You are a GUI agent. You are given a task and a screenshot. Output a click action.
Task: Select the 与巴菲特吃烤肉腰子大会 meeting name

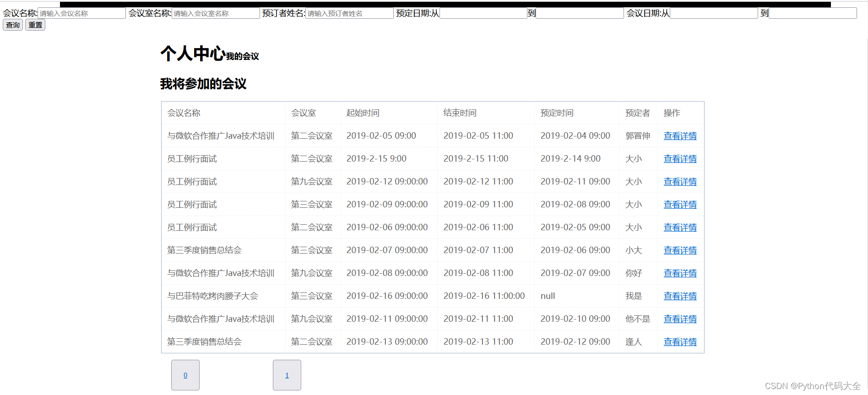(x=212, y=296)
